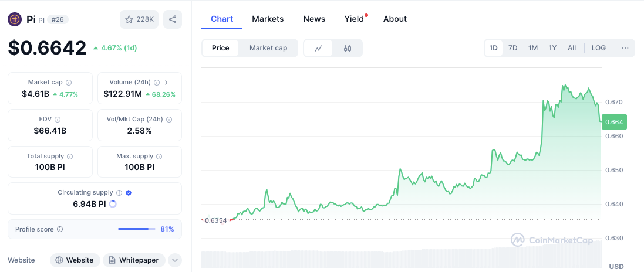Switch to line chart view icon
The height and width of the screenshot is (272, 644).
[318, 48]
